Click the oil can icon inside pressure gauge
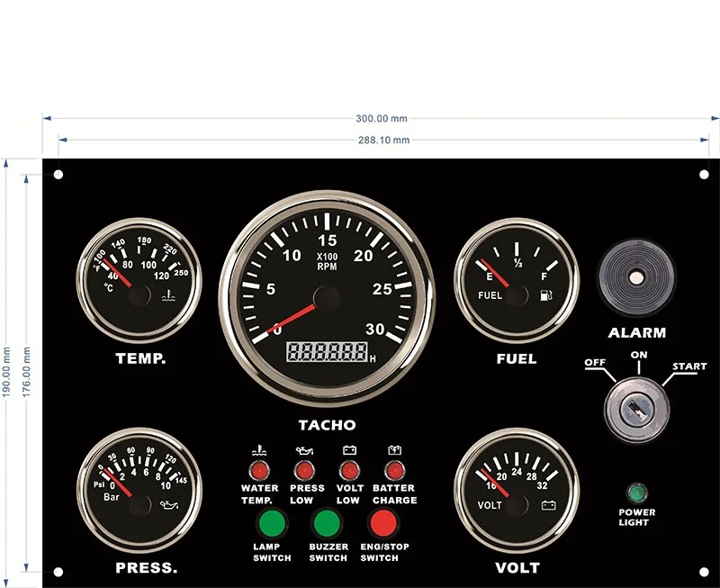 coord(168,505)
